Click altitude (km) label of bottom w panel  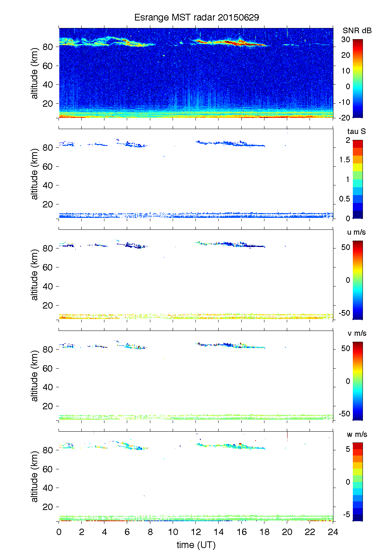pyautogui.click(x=35, y=477)
